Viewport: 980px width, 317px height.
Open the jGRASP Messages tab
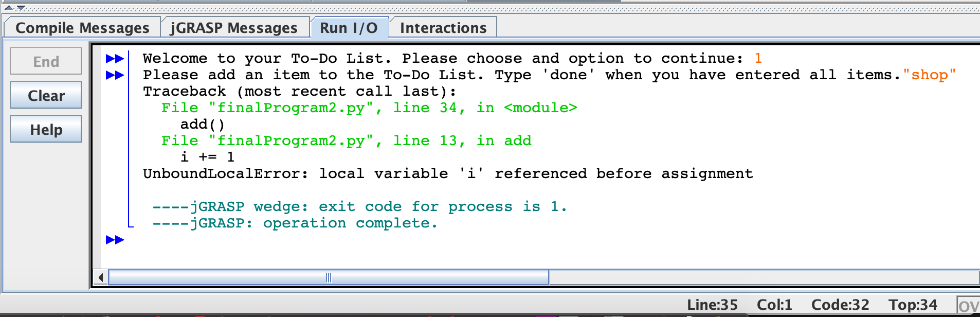pyautogui.click(x=234, y=27)
